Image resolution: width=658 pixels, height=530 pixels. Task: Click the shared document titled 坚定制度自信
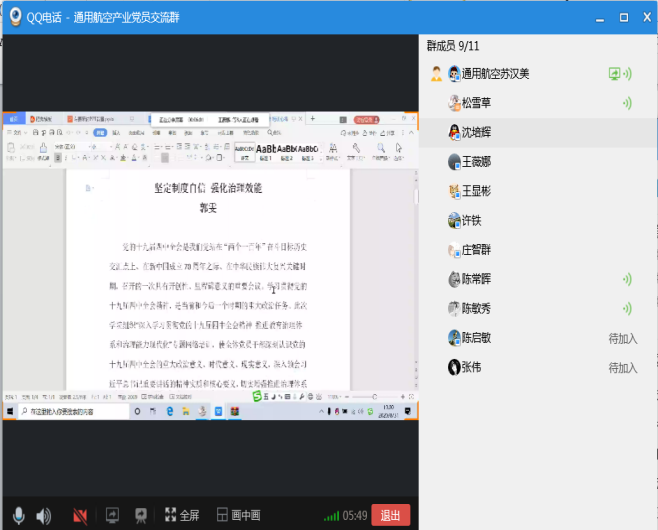point(208,188)
